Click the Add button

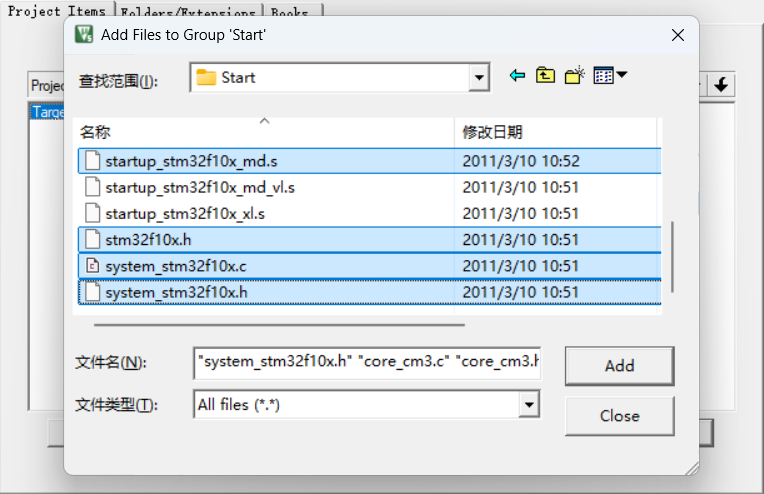tap(619, 366)
